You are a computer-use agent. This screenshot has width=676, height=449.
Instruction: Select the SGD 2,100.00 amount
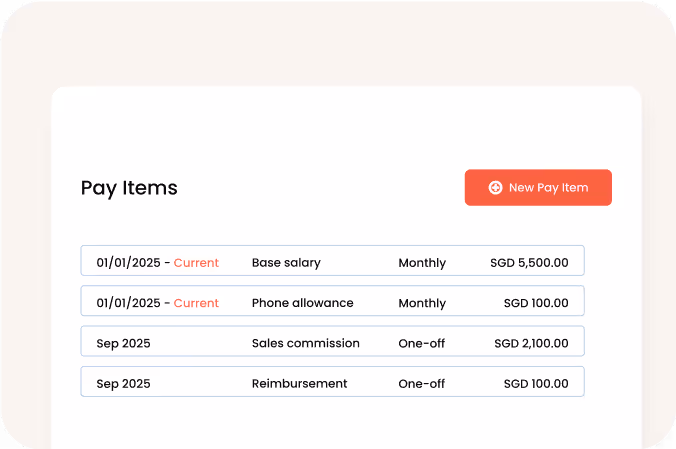tap(531, 343)
